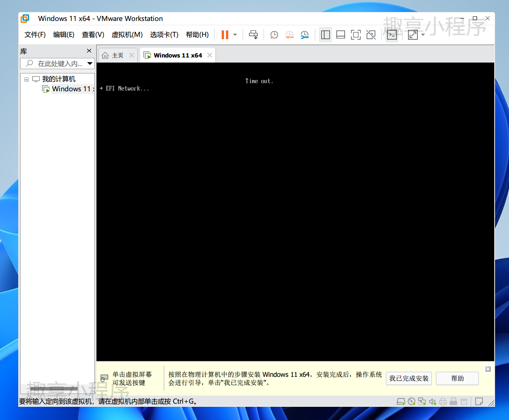Click the VMware Workstation title bar logo
This screenshot has height=420, width=509.
(25, 18)
